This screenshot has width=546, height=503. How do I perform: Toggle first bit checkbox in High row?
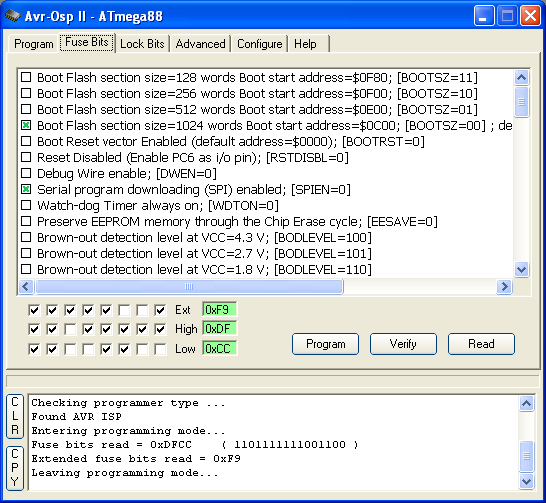(34, 329)
